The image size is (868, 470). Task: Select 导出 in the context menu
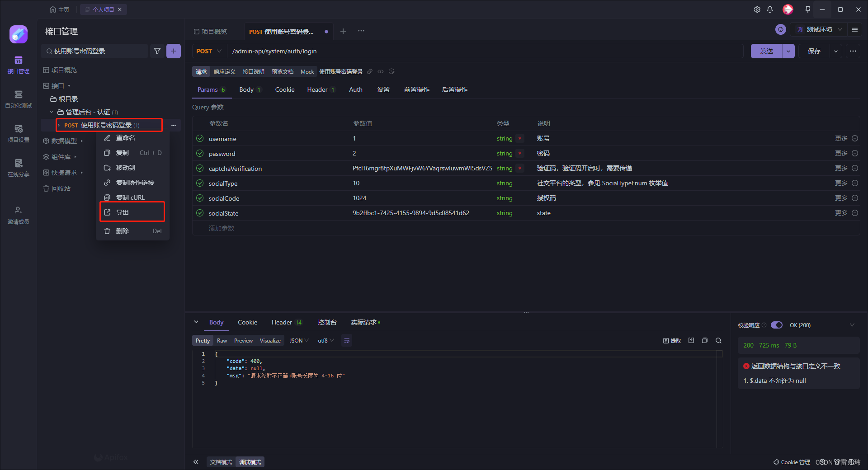point(132,212)
